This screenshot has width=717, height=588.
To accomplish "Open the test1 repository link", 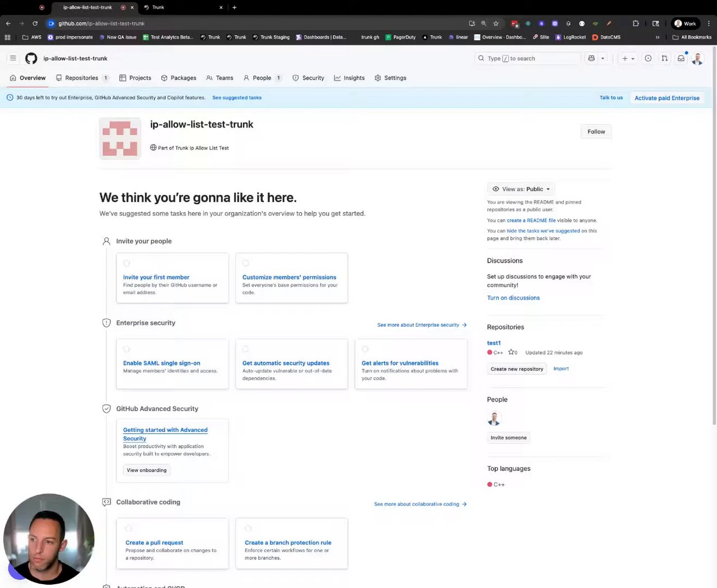I will 494,343.
